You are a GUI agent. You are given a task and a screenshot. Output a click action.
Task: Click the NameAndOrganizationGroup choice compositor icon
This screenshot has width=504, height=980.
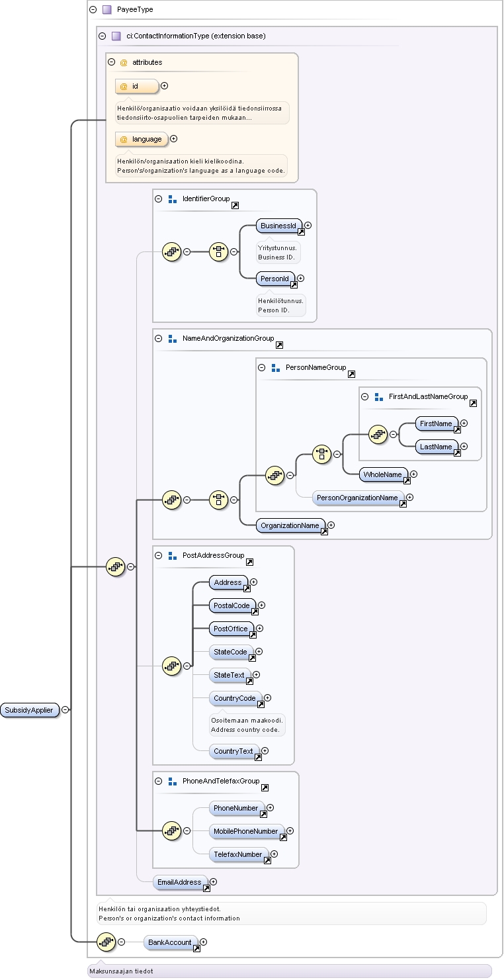pyautogui.click(x=219, y=500)
